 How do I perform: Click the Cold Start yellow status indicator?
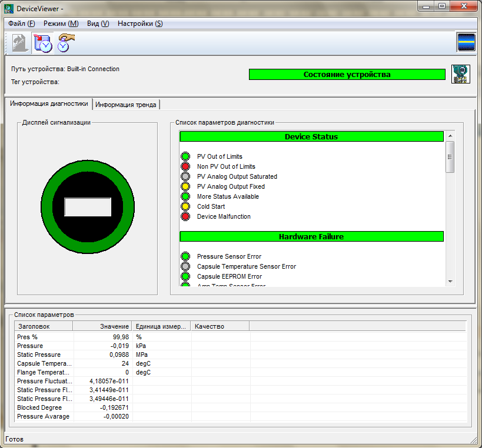[x=185, y=207]
